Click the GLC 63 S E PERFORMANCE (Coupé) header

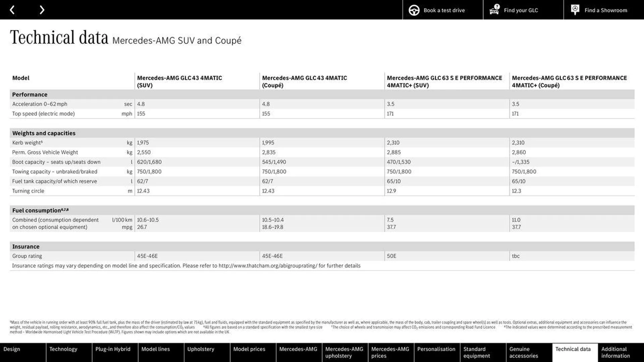pyautogui.click(x=569, y=81)
